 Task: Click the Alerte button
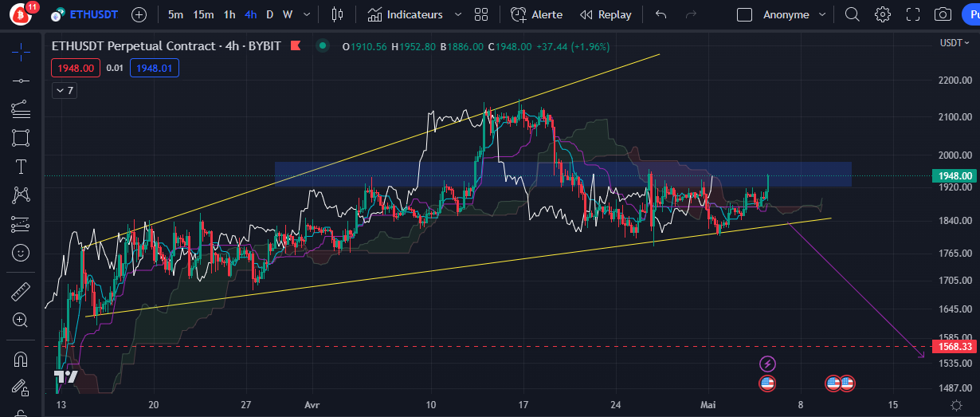[x=537, y=14]
